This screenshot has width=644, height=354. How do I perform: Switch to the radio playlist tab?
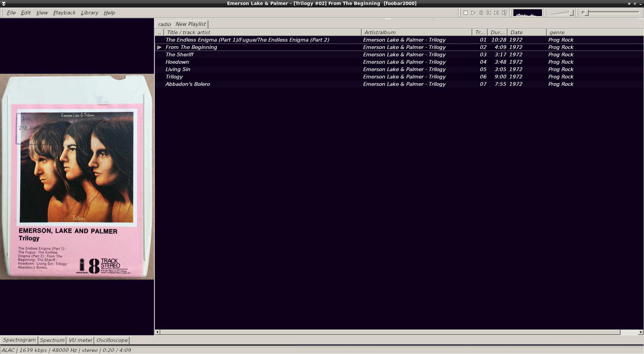[x=164, y=24]
